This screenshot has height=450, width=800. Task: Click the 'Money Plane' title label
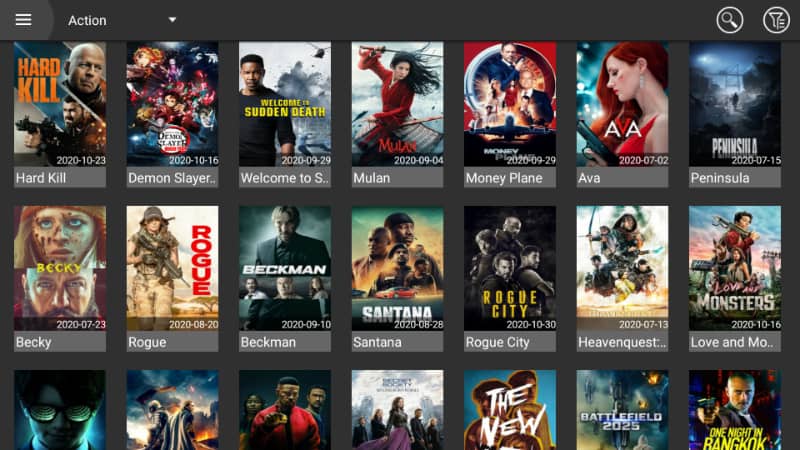point(510,178)
